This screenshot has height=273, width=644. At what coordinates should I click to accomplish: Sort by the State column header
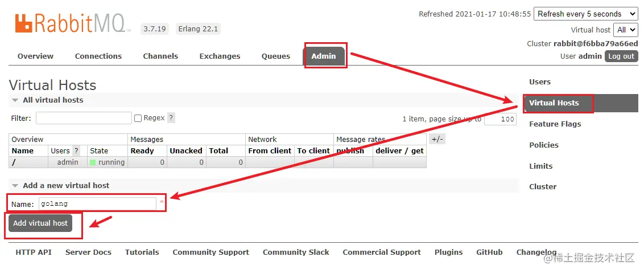pyautogui.click(x=99, y=150)
